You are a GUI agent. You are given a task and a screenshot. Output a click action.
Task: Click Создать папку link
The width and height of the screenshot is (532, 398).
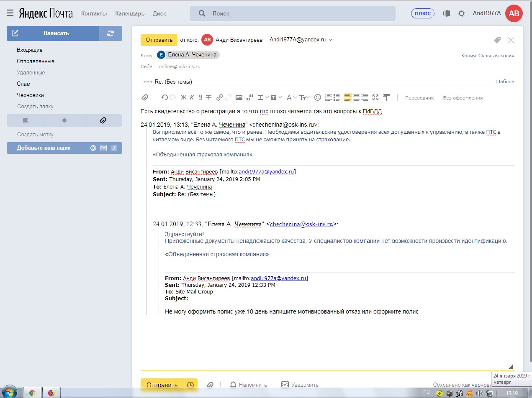point(35,107)
